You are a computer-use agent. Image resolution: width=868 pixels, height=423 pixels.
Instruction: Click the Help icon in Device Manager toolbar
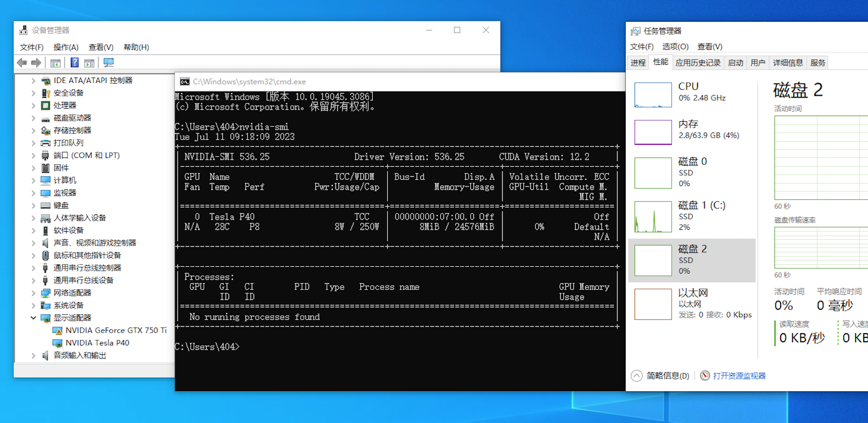point(74,63)
